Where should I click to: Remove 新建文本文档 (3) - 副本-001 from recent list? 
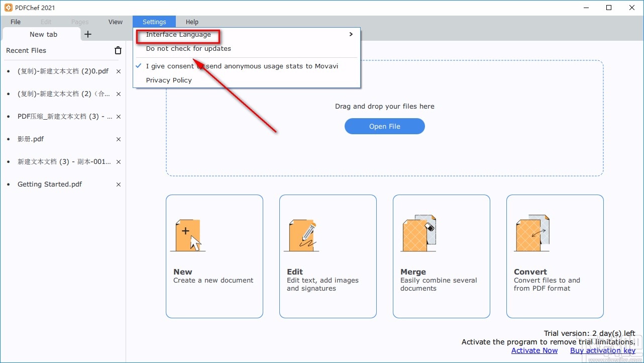click(x=119, y=162)
